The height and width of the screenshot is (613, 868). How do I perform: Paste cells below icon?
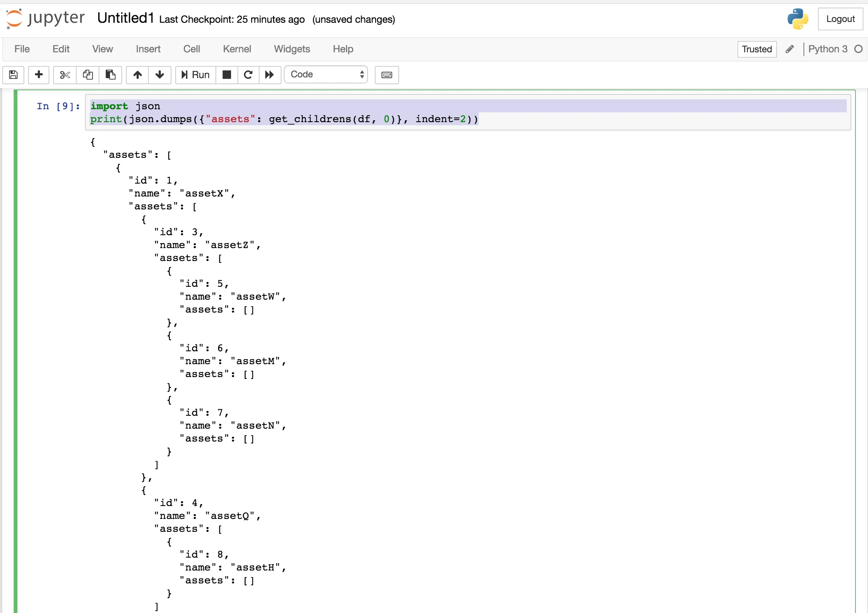coord(110,75)
